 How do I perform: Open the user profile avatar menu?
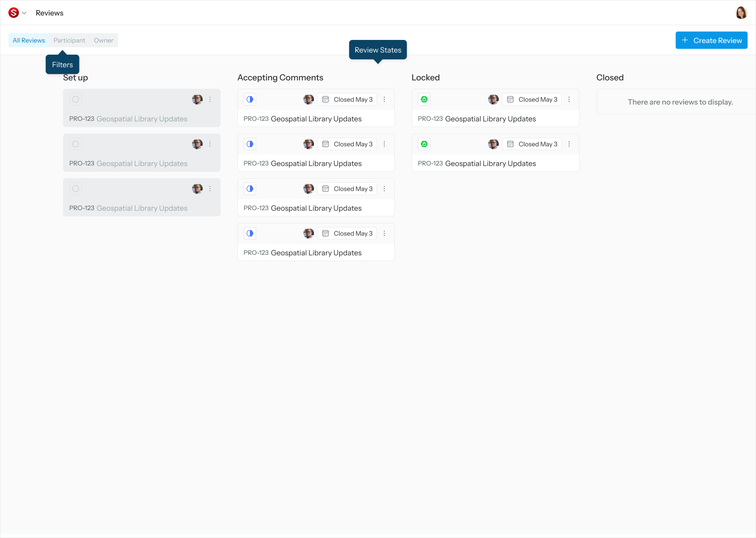click(741, 13)
